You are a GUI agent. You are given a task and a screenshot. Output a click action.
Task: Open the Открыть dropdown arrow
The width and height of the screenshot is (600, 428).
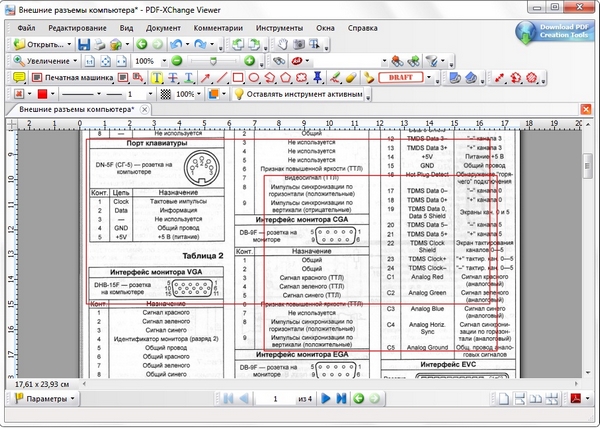[69, 44]
